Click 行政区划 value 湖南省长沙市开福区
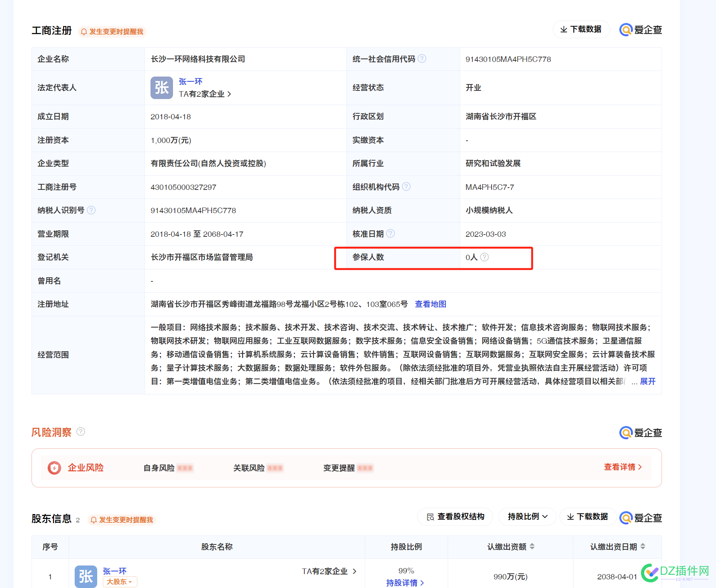The width and height of the screenshot is (716, 588). 501,117
